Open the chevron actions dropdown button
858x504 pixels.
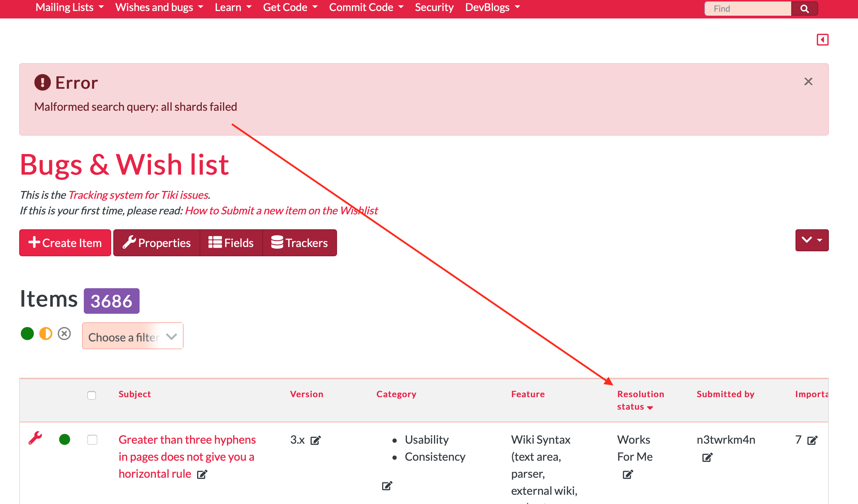812,240
